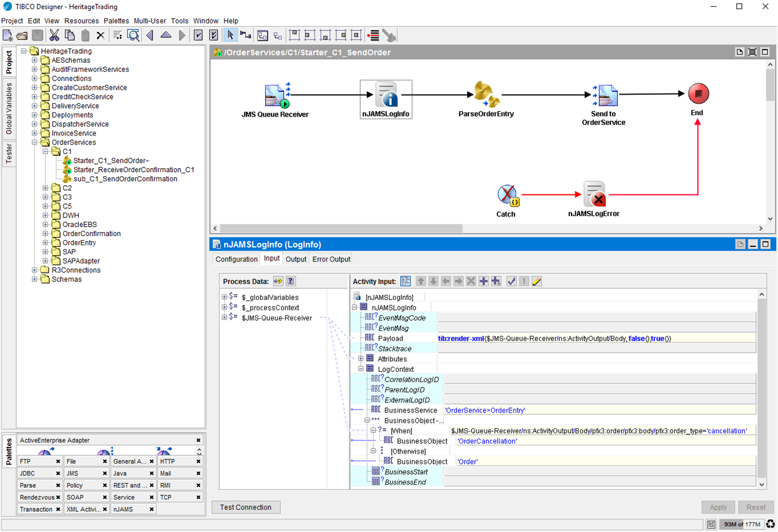The image size is (778, 532).
Task: Open the Tester side tab
Action: [9, 154]
